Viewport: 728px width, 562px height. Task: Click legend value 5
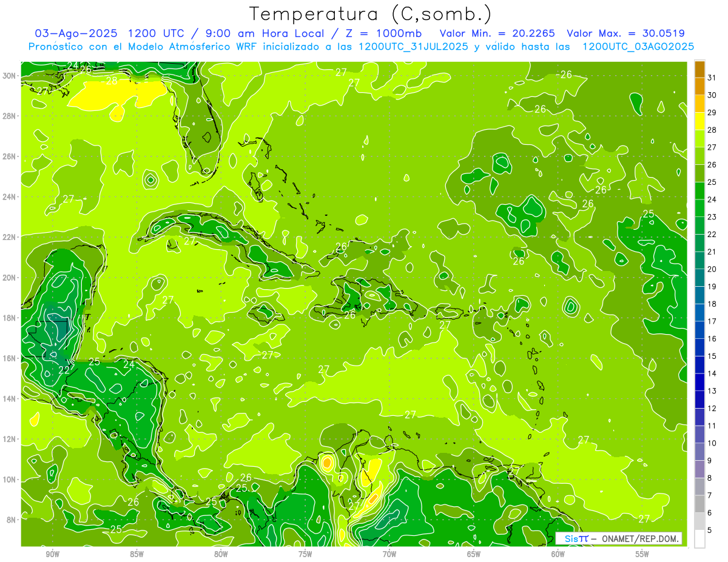[x=710, y=530]
